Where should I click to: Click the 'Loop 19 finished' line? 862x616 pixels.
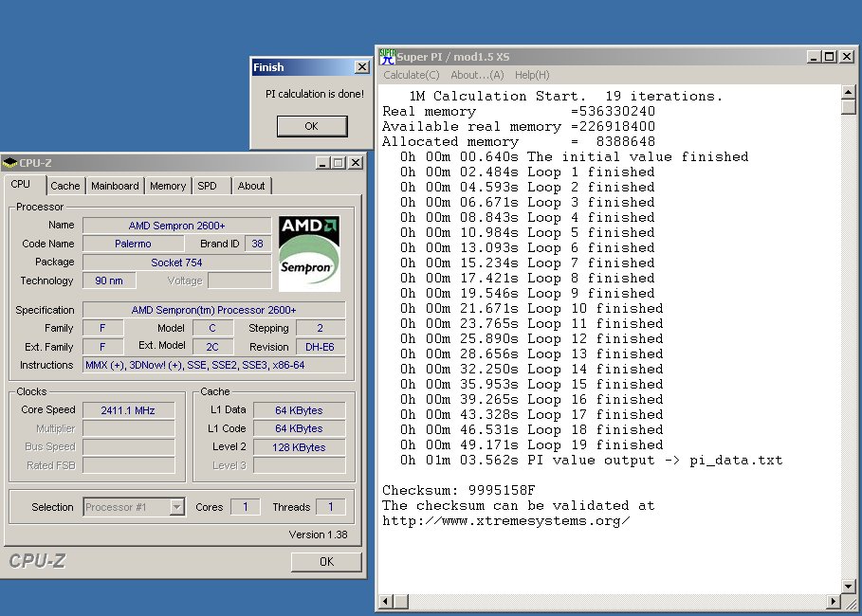(x=531, y=444)
